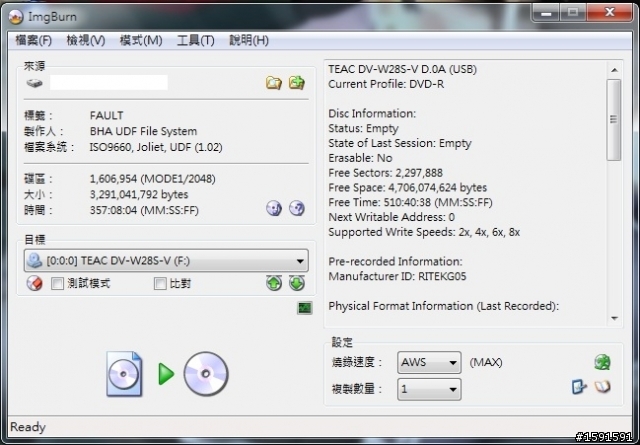
Task: Click the 'Free Time: 510:40:38 (MM:SS:FF)' line
Action: coord(410,202)
